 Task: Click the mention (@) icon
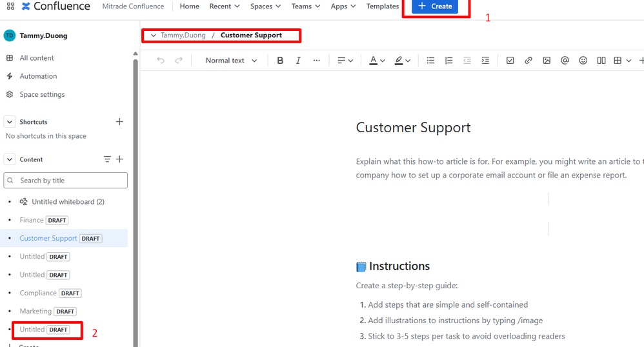[565, 61]
